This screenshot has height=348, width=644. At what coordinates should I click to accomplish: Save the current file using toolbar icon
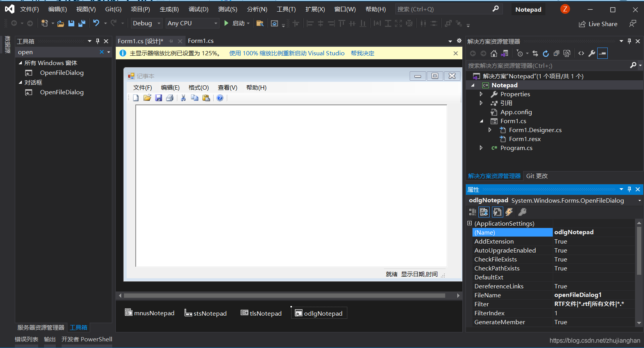click(x=71, y=23)
